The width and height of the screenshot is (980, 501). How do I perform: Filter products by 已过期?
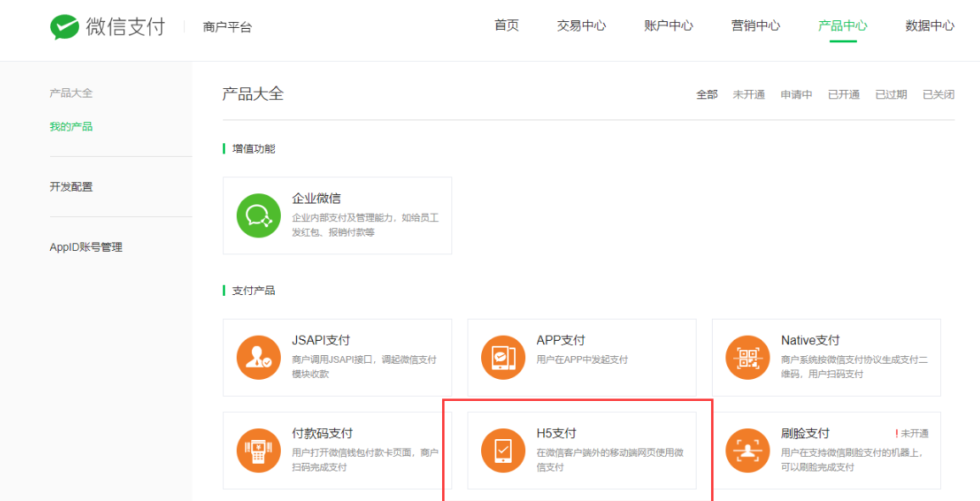coord(891,95)
